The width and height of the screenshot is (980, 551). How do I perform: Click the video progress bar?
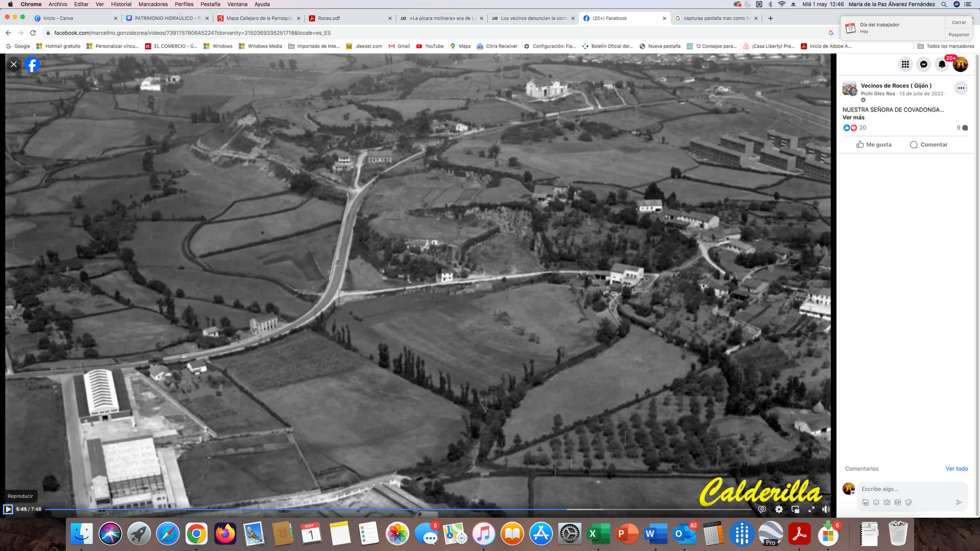click(383, 509)
